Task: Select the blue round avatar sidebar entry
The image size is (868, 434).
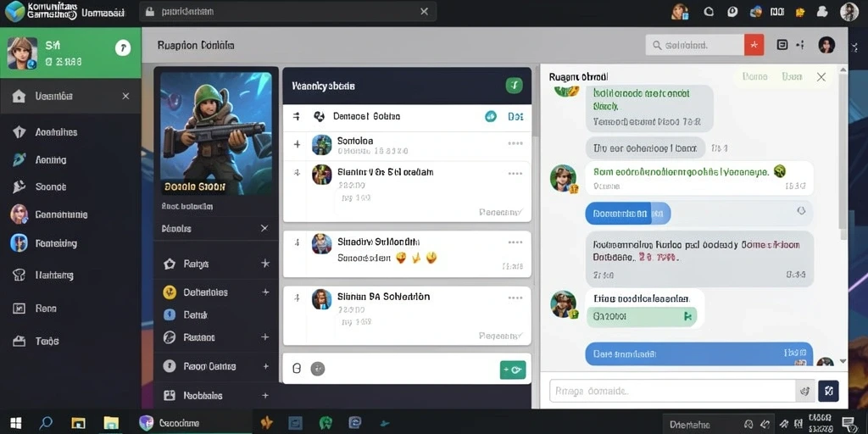Action: (x=19, y=242)
